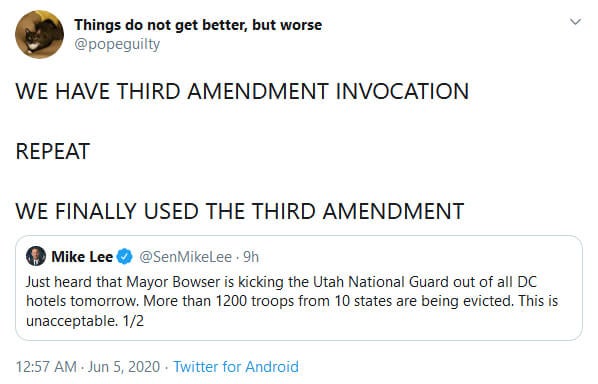This screenshot has height=384, width=598.
Task: Click the cat profile avatar
Action: tap(39, 34)
